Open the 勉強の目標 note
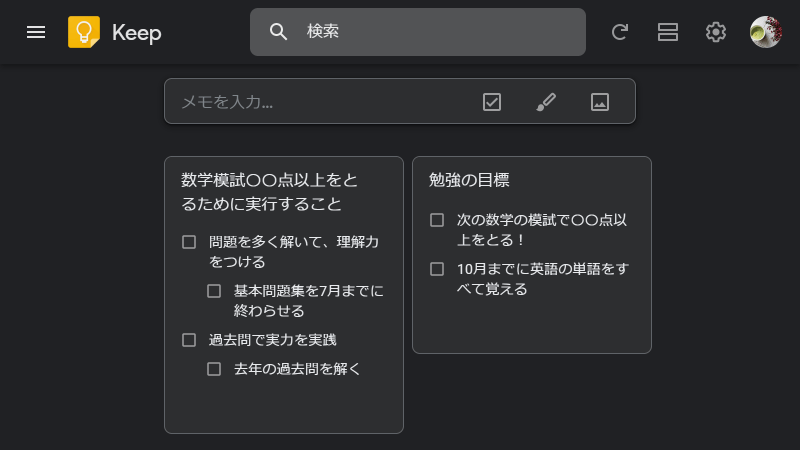The image size is (800, 450). [x=469, y=180]
